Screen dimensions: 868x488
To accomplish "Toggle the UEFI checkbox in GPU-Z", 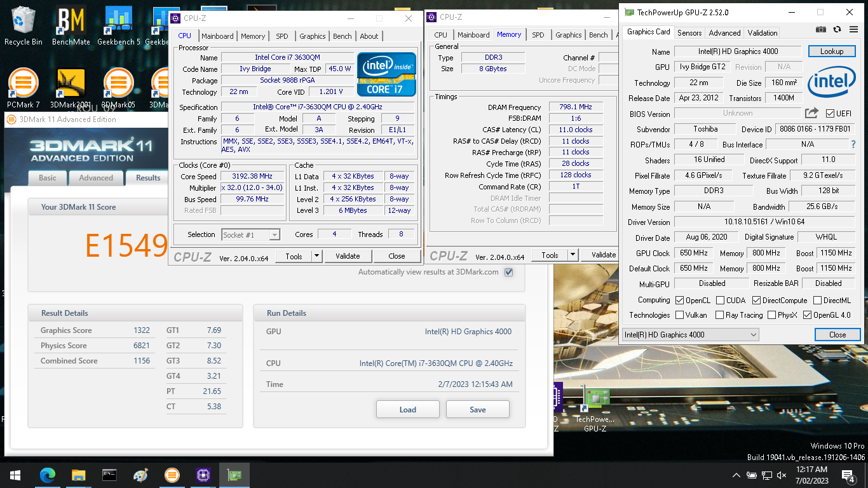I will point(830,114).
